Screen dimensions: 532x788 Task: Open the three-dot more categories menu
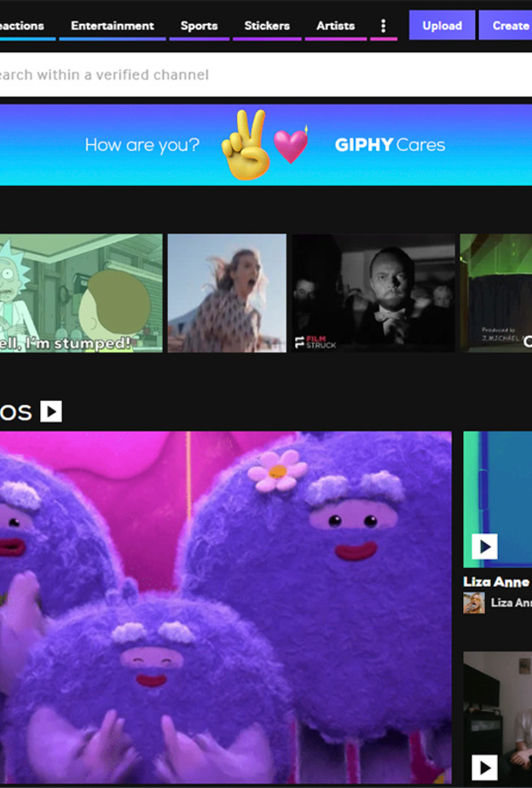(384, 26)
